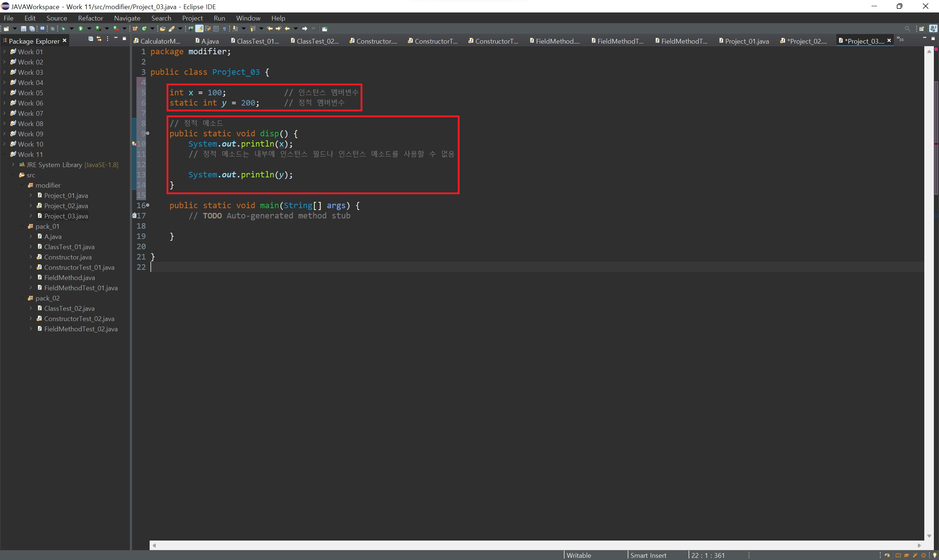Open the Refactor menu
This screenshot has width=939, height=560.
click(90, 18)
